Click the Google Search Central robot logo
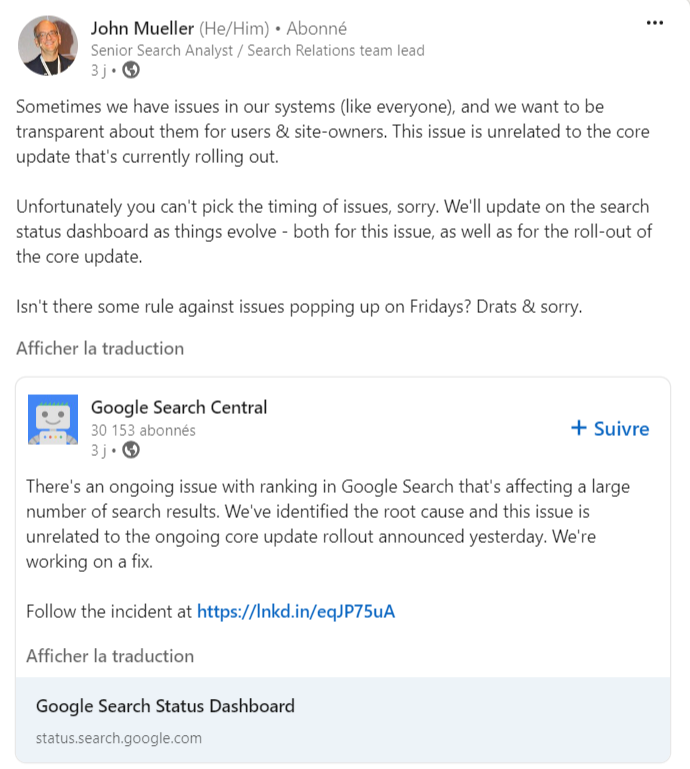The height and width of the screenshot is (769, 690). pos(51,420)
